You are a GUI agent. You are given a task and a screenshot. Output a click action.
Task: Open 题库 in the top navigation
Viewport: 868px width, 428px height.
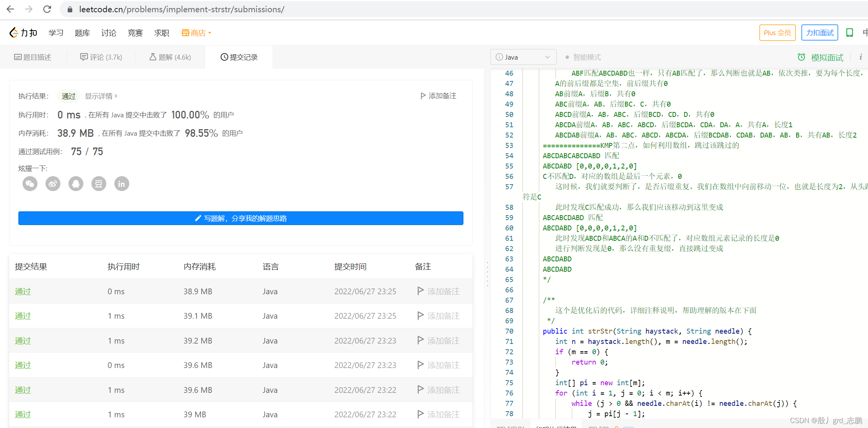click(82, 33)
